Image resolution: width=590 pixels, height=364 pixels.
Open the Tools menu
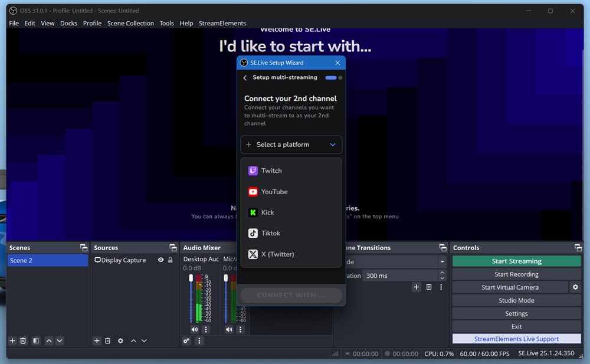coord(166,23)
